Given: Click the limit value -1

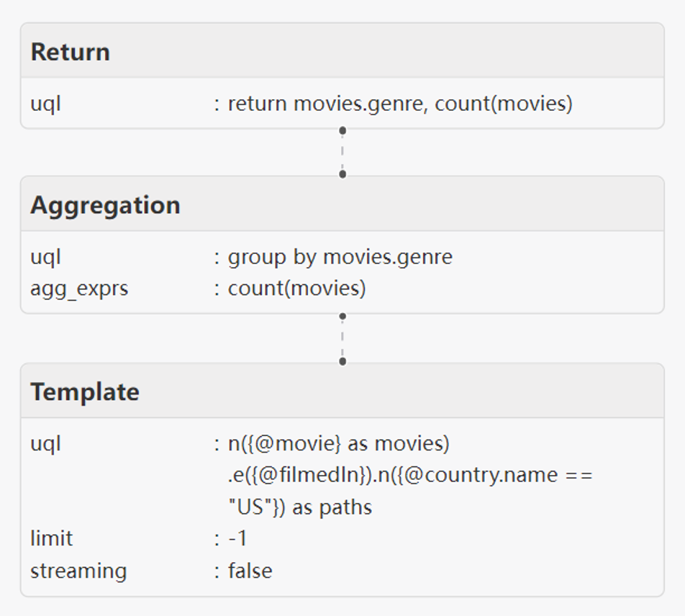Looking at the screenshot, I should coord(237,538).
